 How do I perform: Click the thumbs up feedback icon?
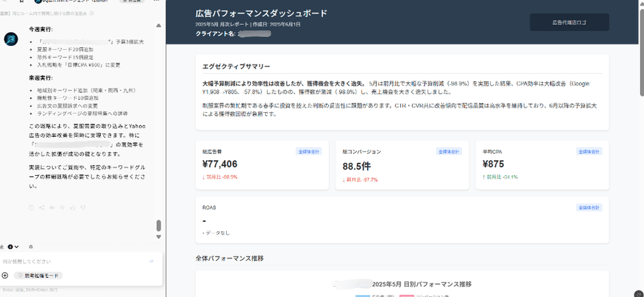coord(73,207)
